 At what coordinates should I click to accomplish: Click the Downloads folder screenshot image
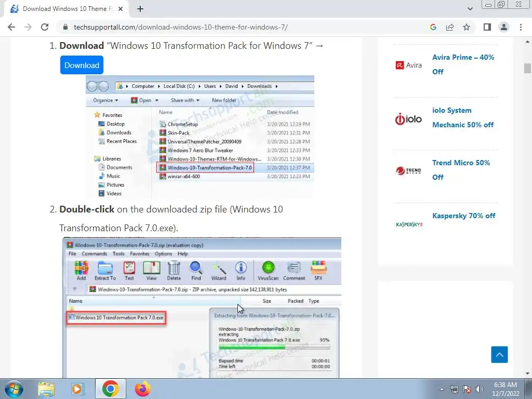[200, 137]
